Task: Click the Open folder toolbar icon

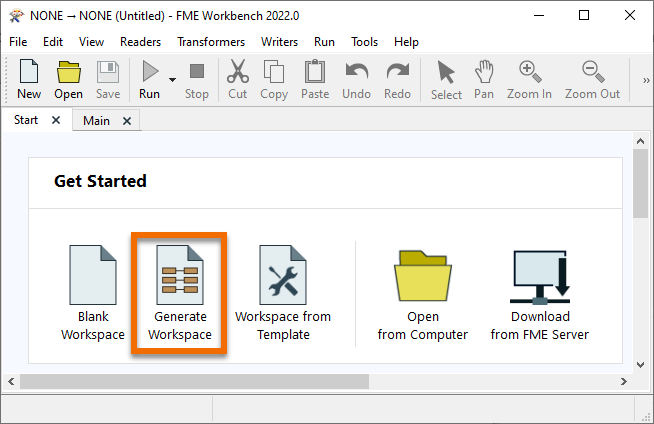Action: pyautogui.click(x=68, y=80)
